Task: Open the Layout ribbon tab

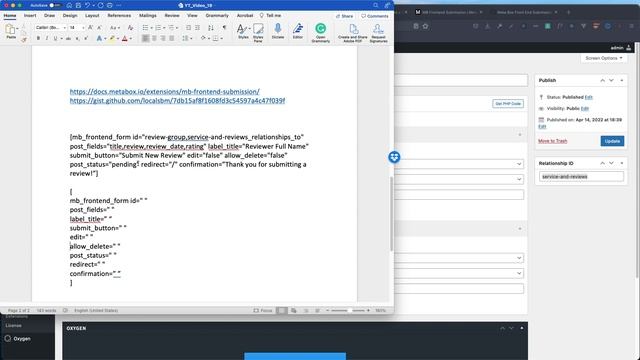Action: (x=92, y=16)
